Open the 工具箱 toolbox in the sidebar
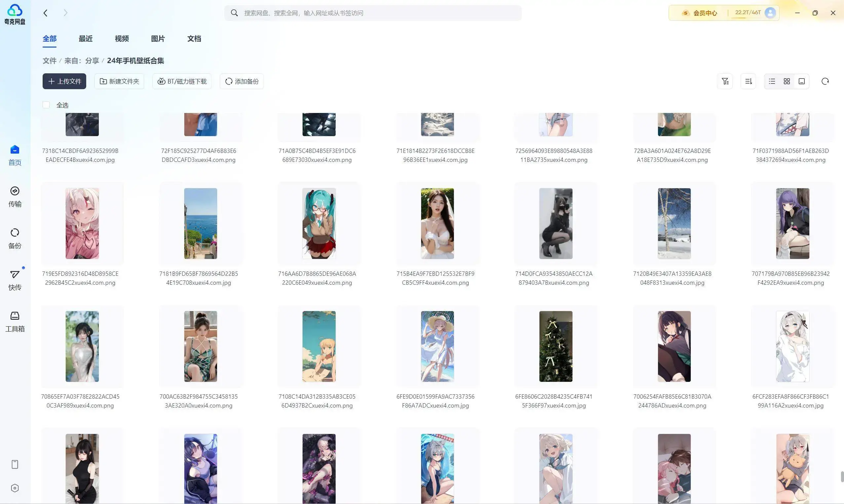The width and height of the screenshot is (844, 504). pyautogui.click(x=15, y=321)
